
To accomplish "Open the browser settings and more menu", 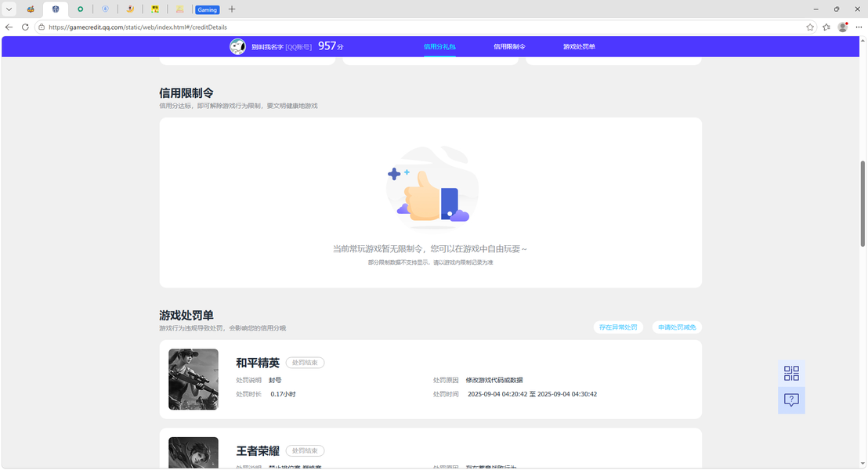I will coord(859,27).
